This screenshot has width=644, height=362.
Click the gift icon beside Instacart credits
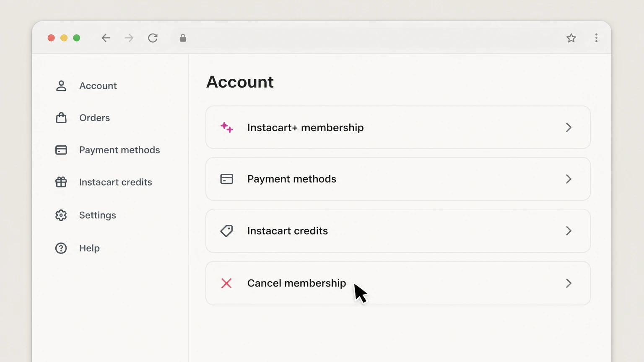61,182
